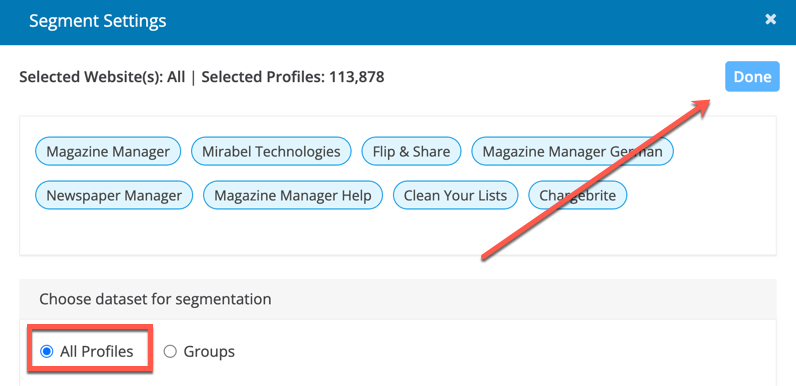Click the Choose dataset for segmentation heading
Viewport: 796px width, 386px height.
[x=155, y=299]
